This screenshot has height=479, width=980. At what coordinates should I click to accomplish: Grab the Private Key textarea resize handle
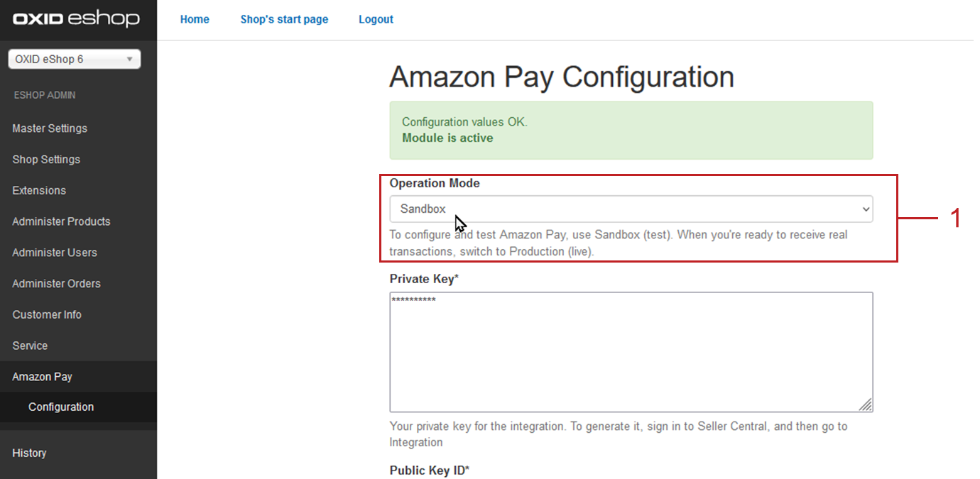coord(866,405)
